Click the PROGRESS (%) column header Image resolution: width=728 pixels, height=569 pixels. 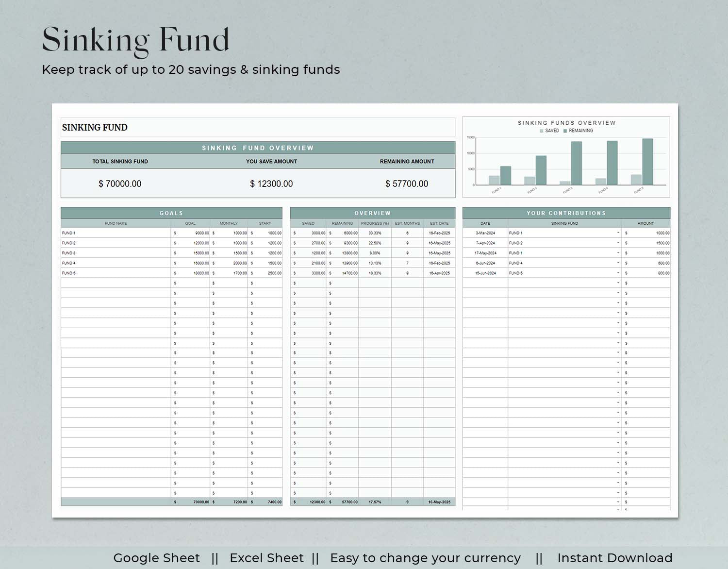(375, 223)
